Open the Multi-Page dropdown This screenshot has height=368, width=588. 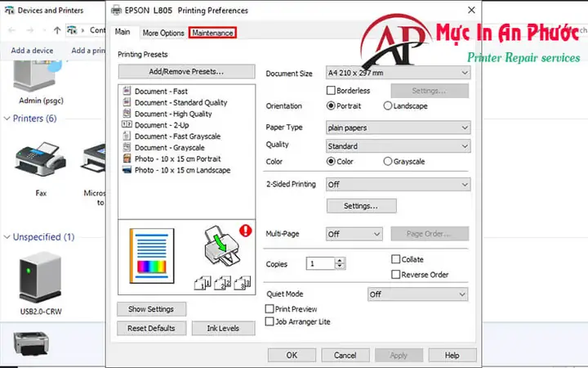click(x=354, y=234)
